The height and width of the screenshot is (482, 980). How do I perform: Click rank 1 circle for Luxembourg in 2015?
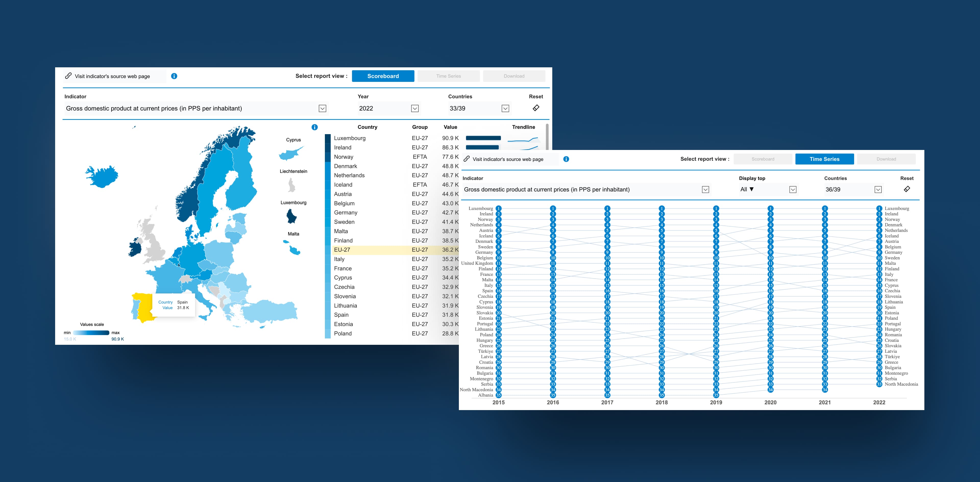pos(498,208)
